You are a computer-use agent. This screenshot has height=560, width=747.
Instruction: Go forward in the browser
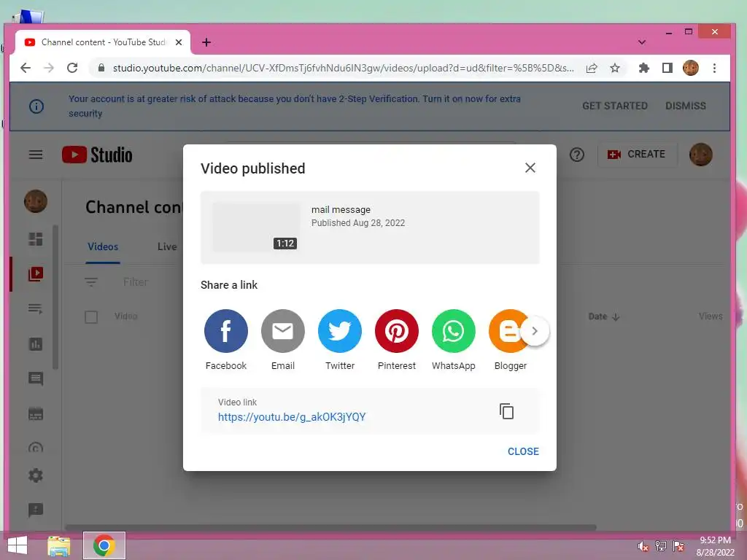(x=49, y=68)
